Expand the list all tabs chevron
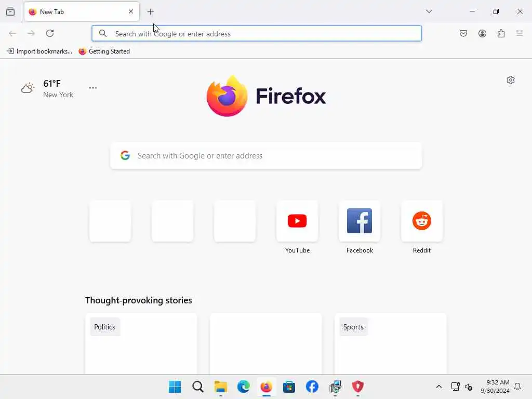This screenshot has height=399, width=532. [429, 11]
